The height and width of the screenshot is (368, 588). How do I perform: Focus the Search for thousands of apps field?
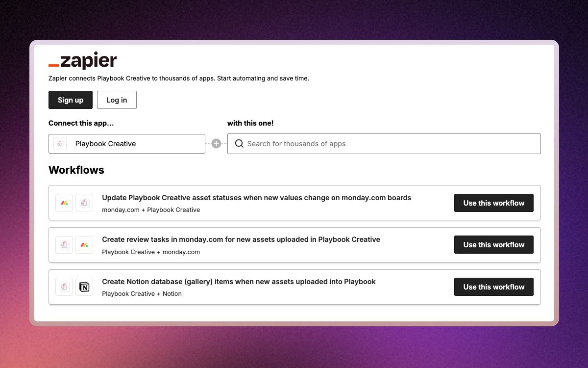coord(384,144)
